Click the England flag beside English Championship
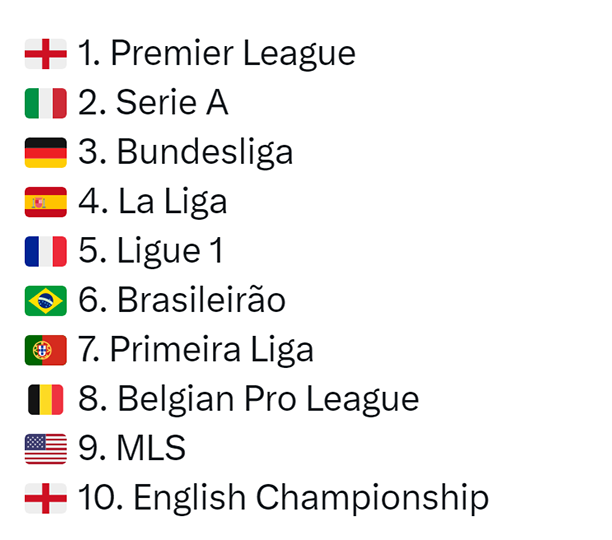Viewport: 612px width, 540px height. tap(45, 498)
